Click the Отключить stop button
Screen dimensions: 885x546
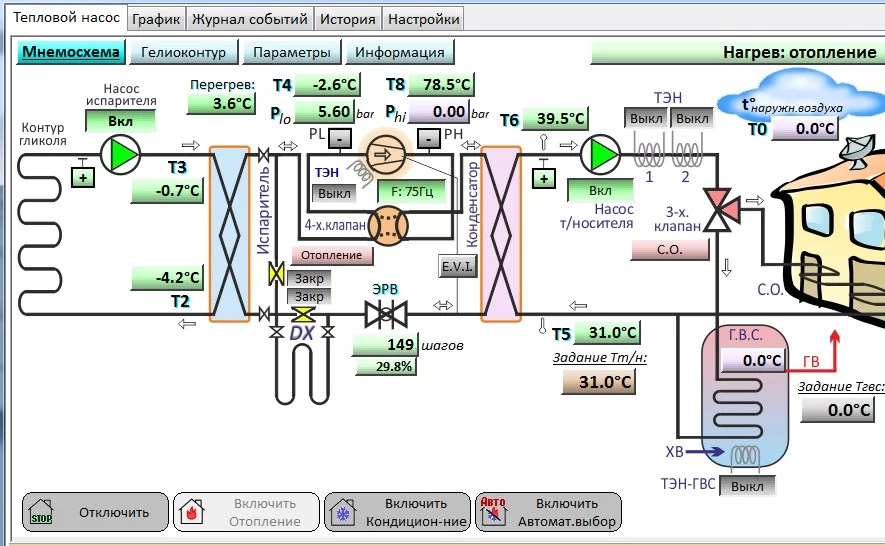(95, 512)
